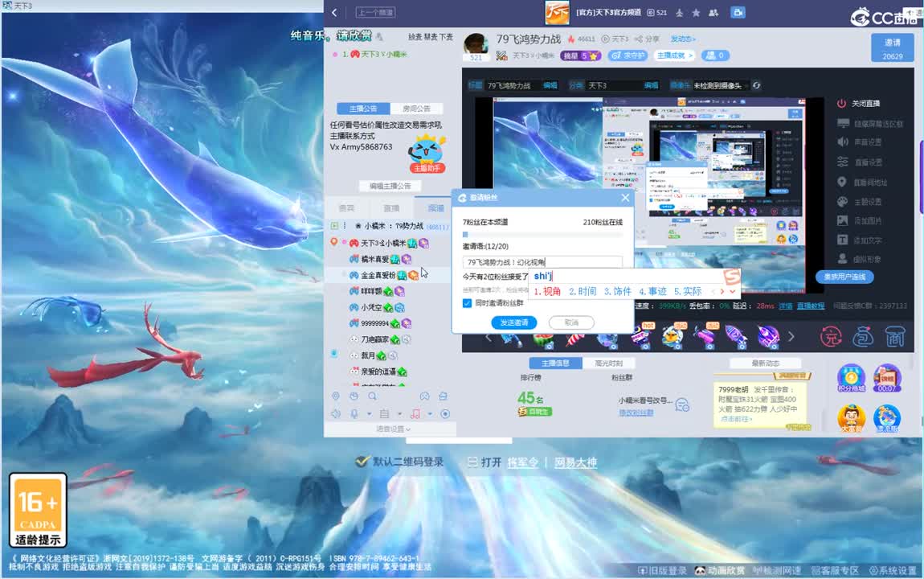Click the 发送邀请 send invite button

[x=514, y=322]
